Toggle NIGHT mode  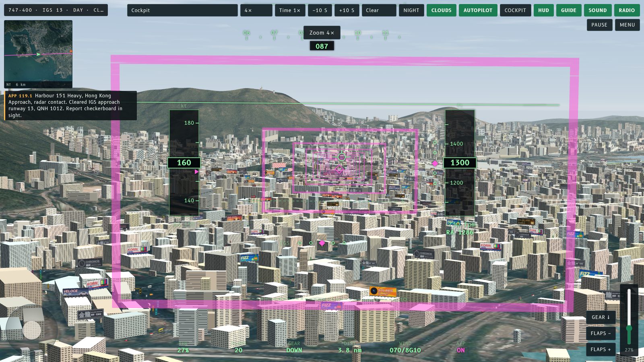[x=411, y=10]
